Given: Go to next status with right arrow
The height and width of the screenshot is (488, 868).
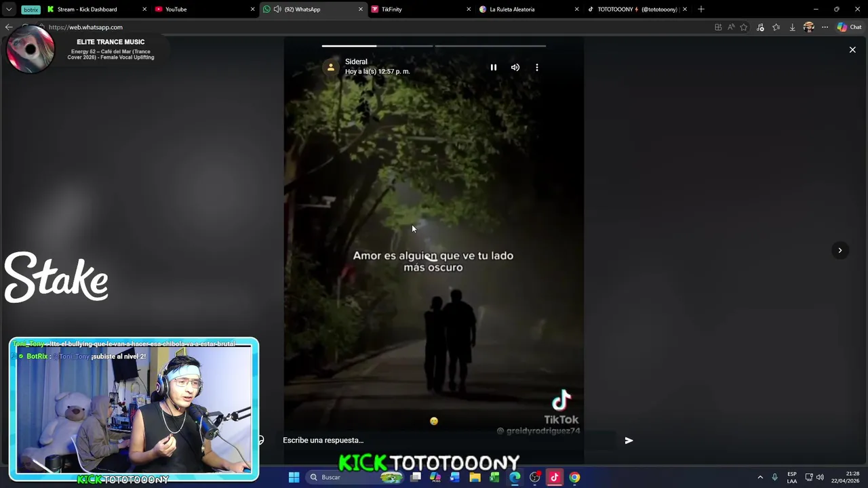Looking at the screenshot, I should coord(840,250).
